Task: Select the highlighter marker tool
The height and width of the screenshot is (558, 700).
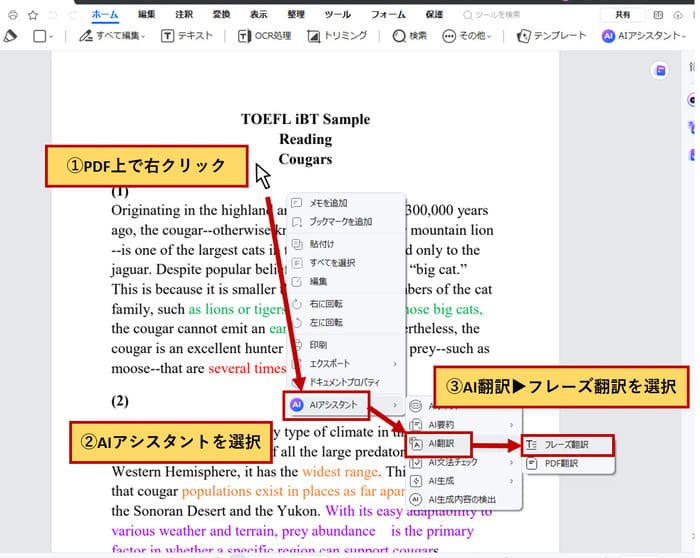Action: pyautogui.click(x=11, y=36)
